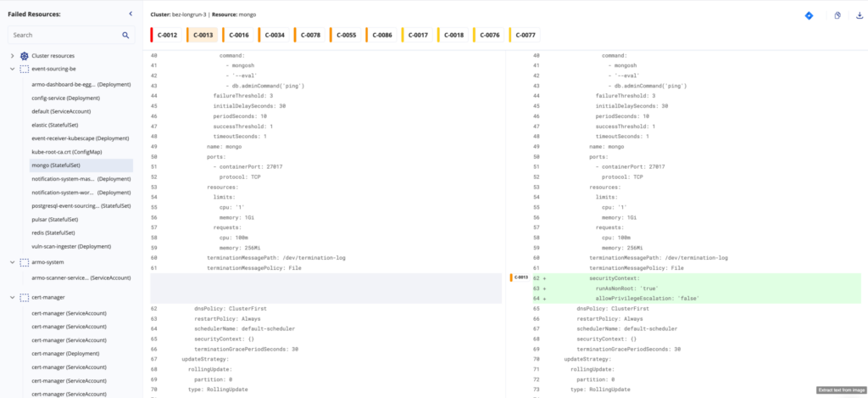Select the C-0055 control tab

[346, 35]
